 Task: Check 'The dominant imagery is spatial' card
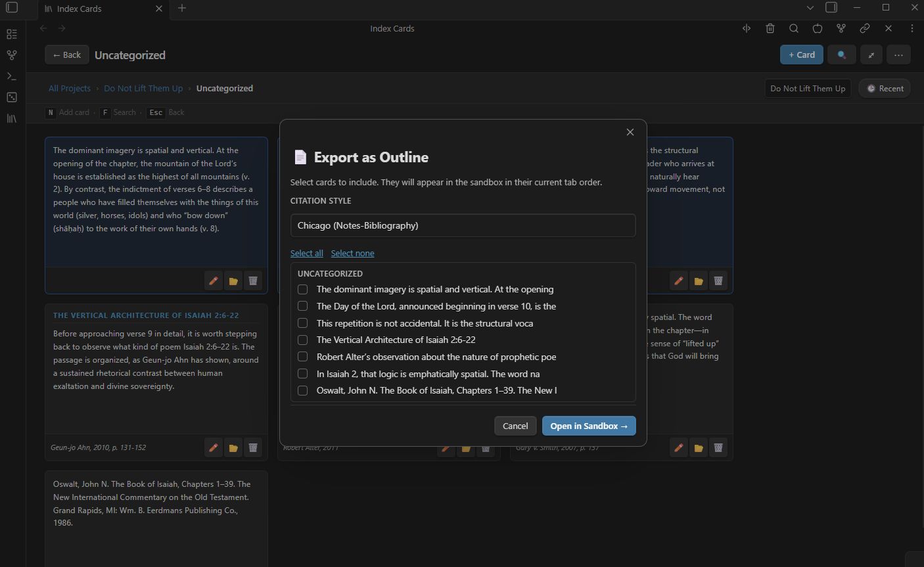pyautogui.click(x=303, y=289)
